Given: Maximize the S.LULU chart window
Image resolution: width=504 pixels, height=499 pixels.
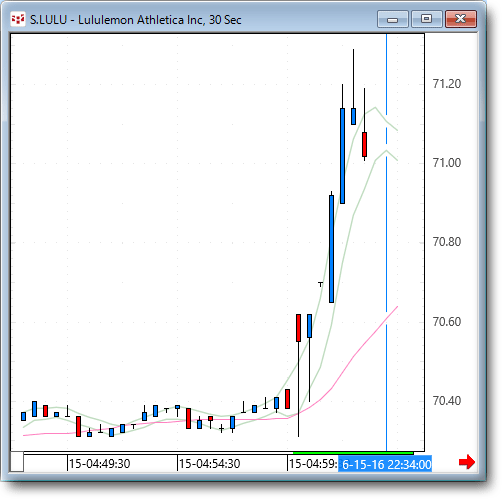Looking at the screenshot, I should point(427,19).
